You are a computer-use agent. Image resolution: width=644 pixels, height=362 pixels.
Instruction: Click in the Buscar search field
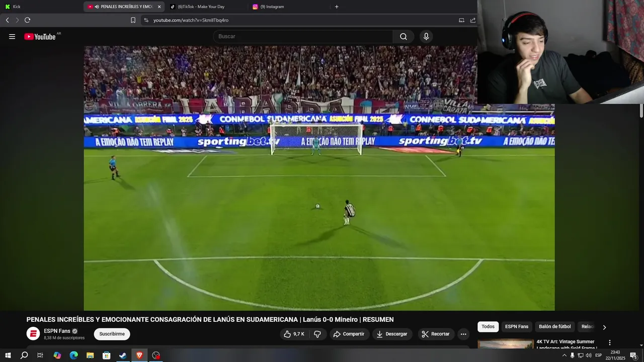pyautogui.click(x=303, y=37)
